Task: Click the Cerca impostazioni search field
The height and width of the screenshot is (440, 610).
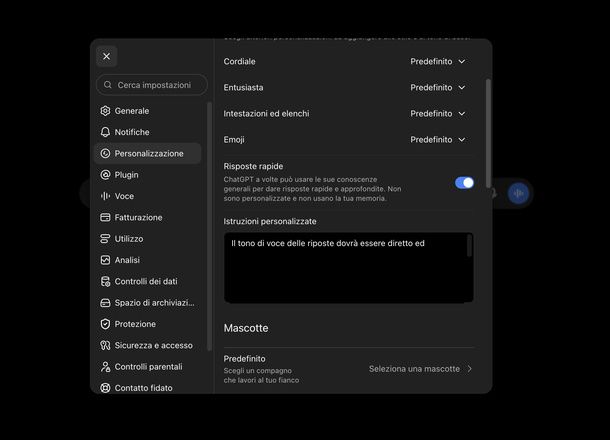Action: pyautogui.click(x=152, y=85)
